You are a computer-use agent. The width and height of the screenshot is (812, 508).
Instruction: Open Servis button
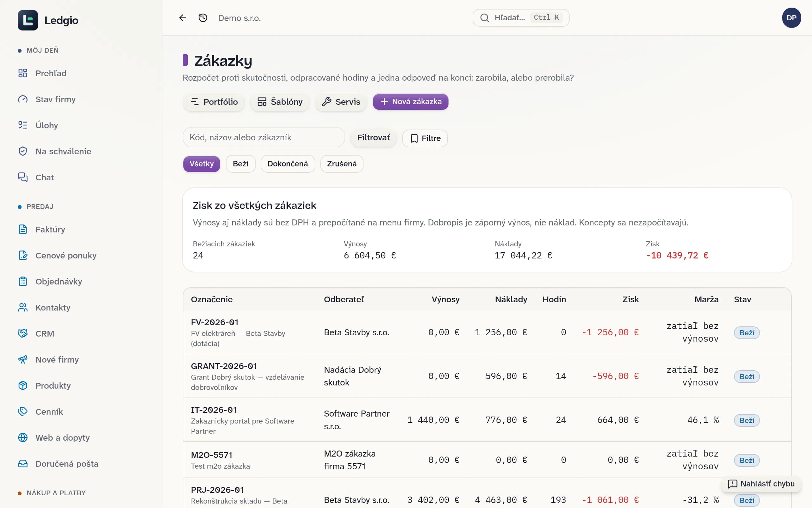[341, 102]
